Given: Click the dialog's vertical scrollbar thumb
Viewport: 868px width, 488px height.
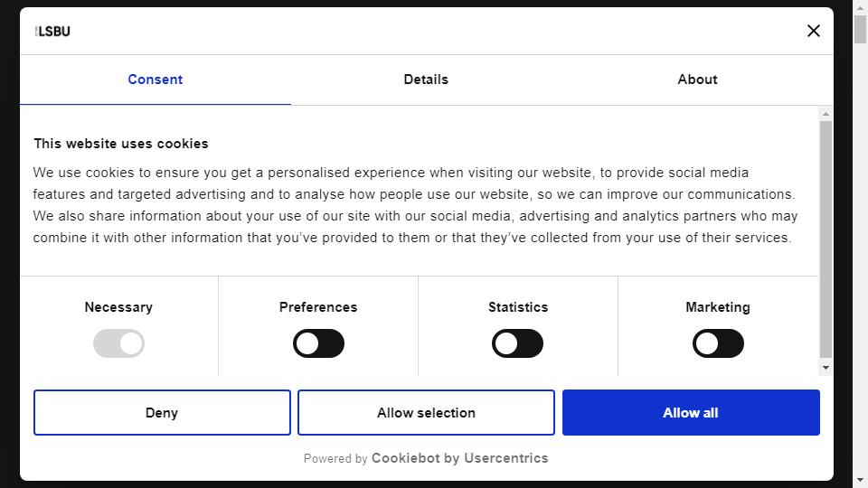Looking at the screenshot, I should 826,239.
